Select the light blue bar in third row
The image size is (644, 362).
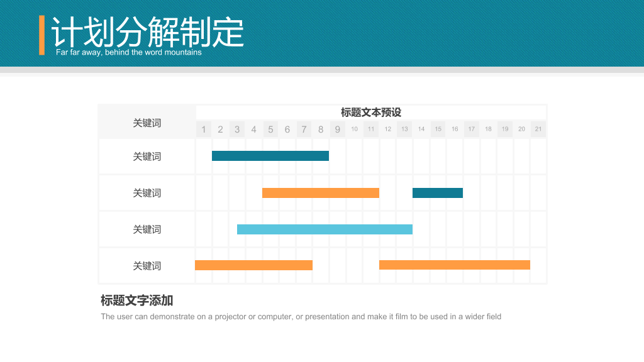point(325,229)
